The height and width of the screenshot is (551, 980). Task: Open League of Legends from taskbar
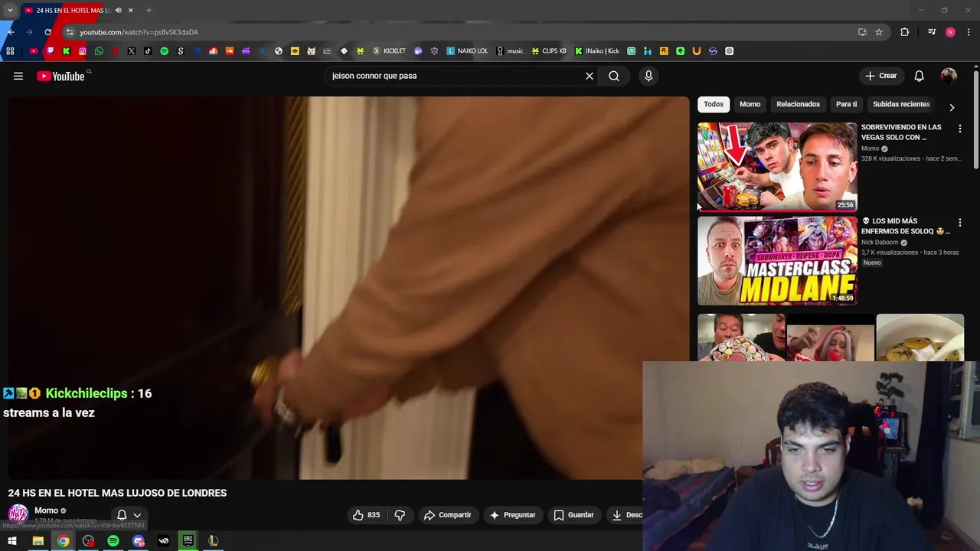(214, 541)
